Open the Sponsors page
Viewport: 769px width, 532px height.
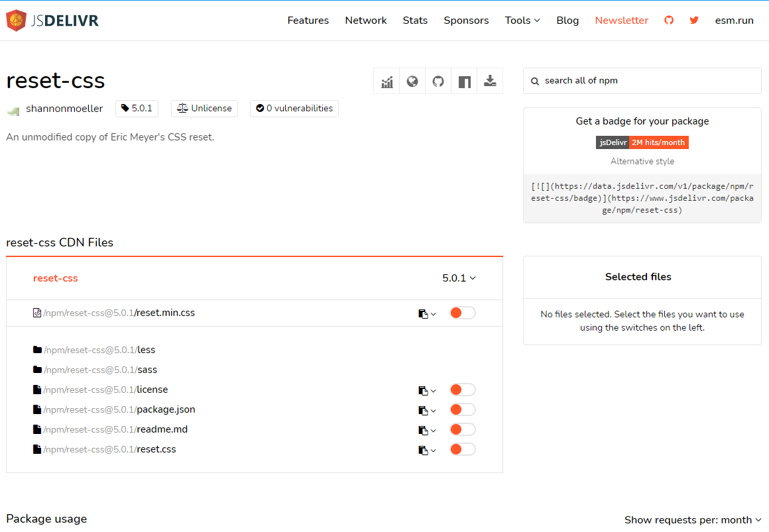(467, 20)
